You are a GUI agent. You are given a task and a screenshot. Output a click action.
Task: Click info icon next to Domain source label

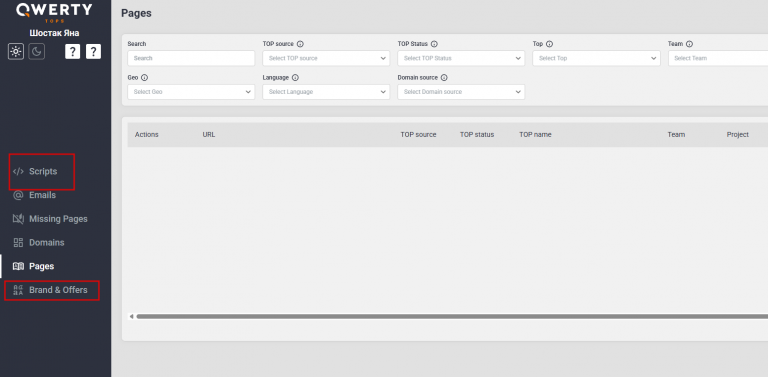[x=444, y=78]
